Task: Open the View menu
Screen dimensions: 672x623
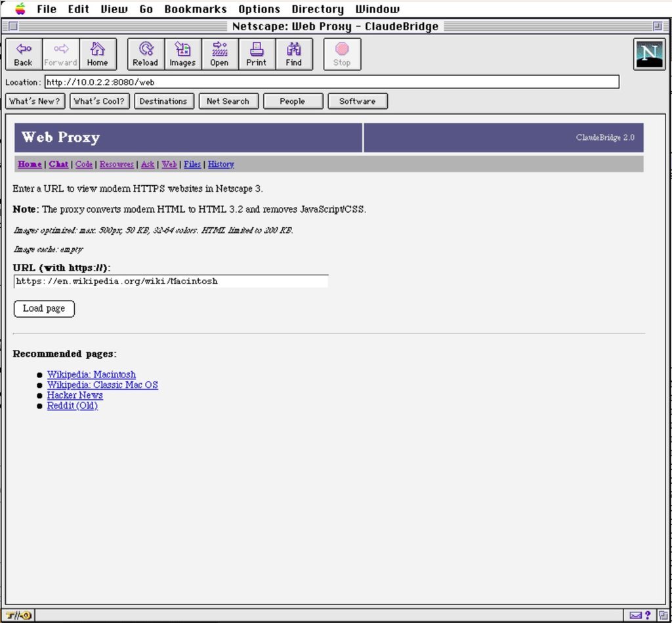Action: [114, 9]
